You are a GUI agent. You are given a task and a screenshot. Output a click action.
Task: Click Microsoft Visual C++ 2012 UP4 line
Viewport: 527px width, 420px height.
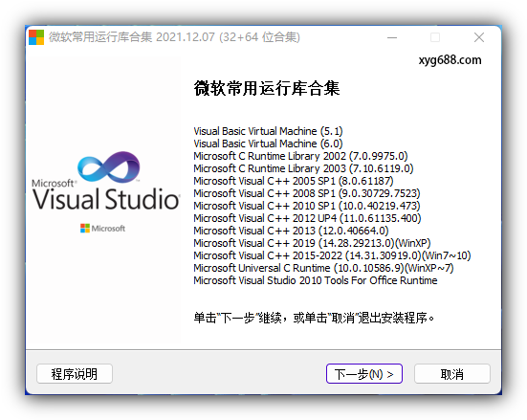(307, 218)
